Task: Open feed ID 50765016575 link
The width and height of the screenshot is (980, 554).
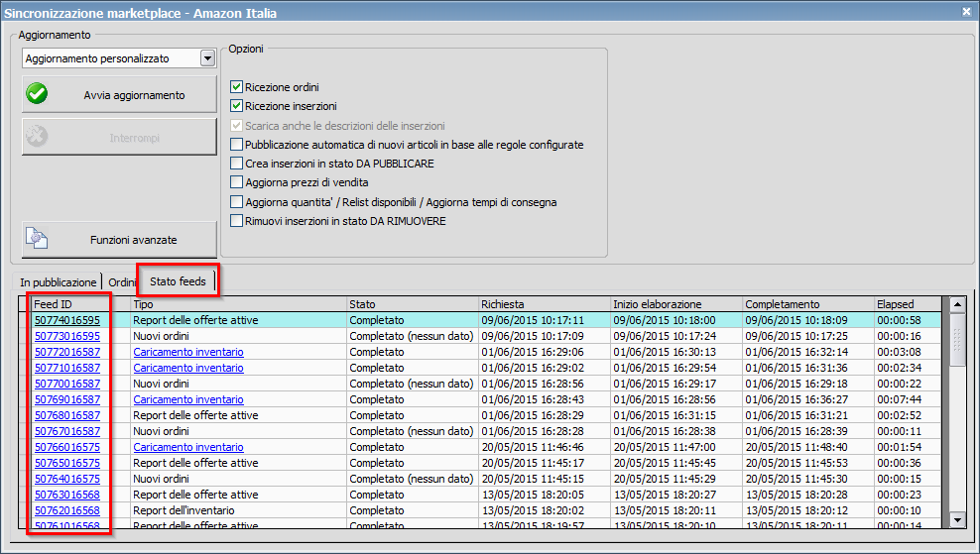Action: (66, 463)
